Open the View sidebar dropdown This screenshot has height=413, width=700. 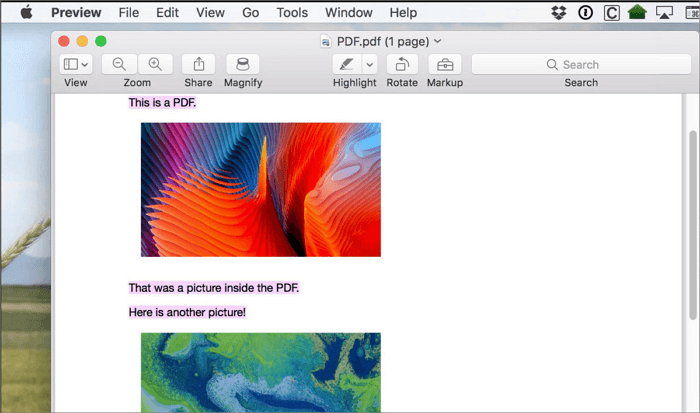pos(76,64)
